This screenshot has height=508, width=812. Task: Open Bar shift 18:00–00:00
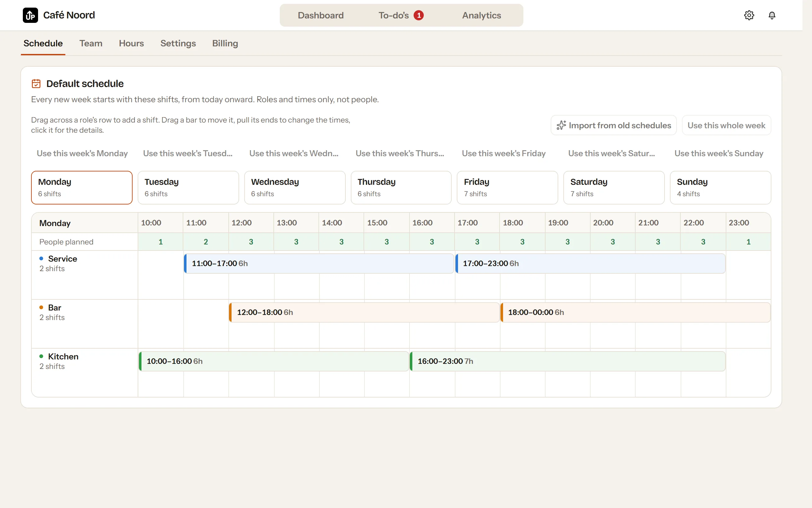point(636,312)
